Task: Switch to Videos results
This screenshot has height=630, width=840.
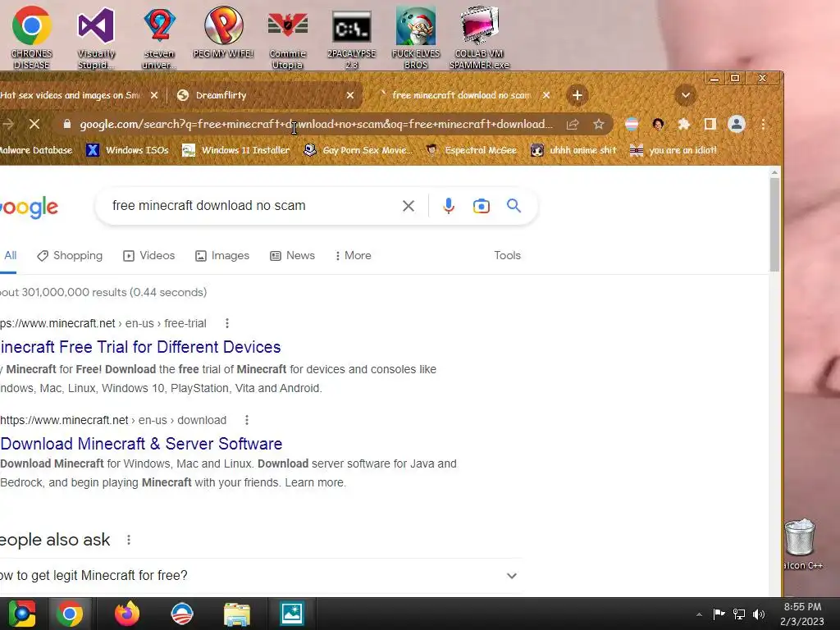Action: [x=149, y=256]
